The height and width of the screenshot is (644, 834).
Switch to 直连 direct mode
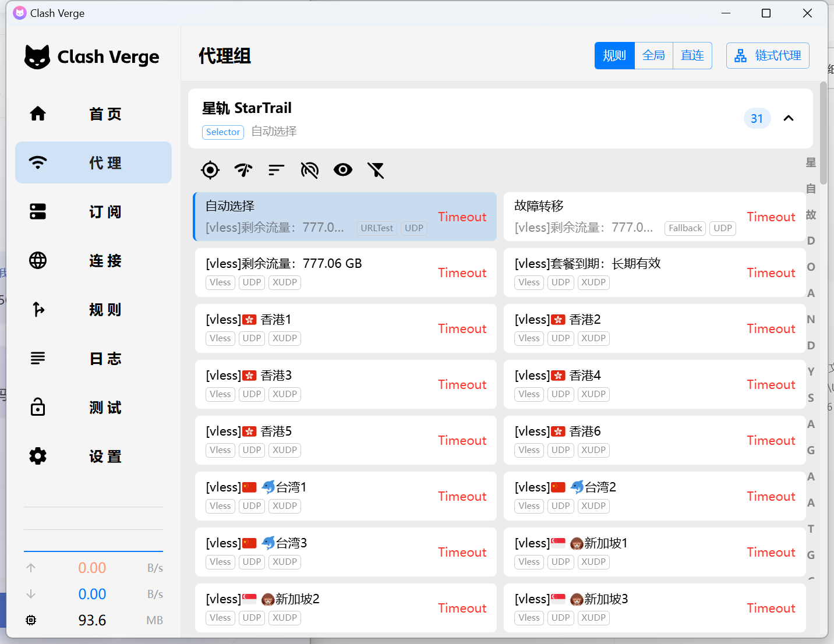[692, 56]
